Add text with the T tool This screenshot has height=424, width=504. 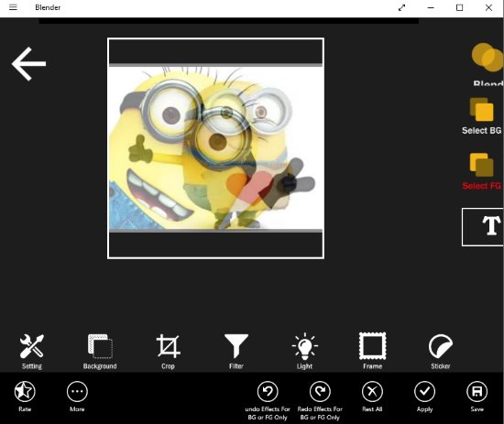(x=483, y=227)
